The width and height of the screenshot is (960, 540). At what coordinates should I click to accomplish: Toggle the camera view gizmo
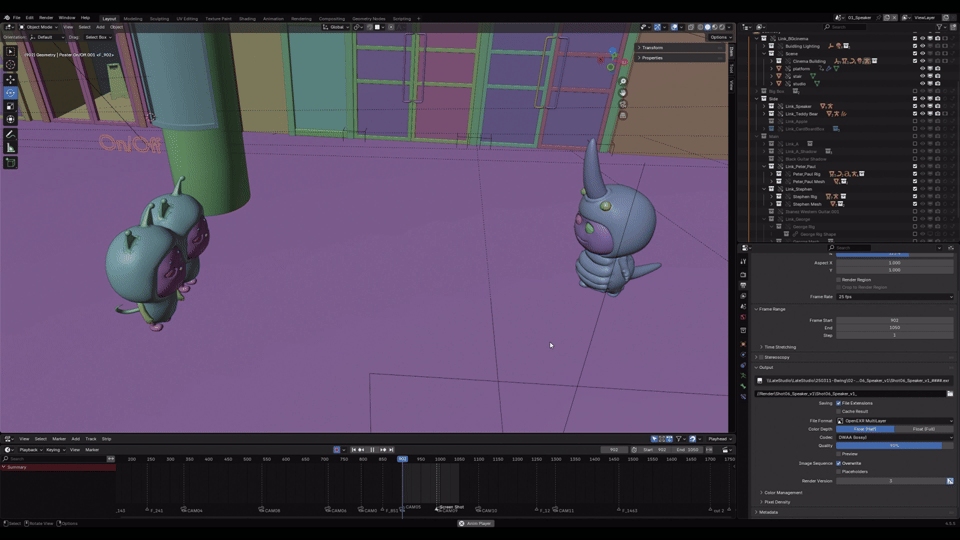623,104
